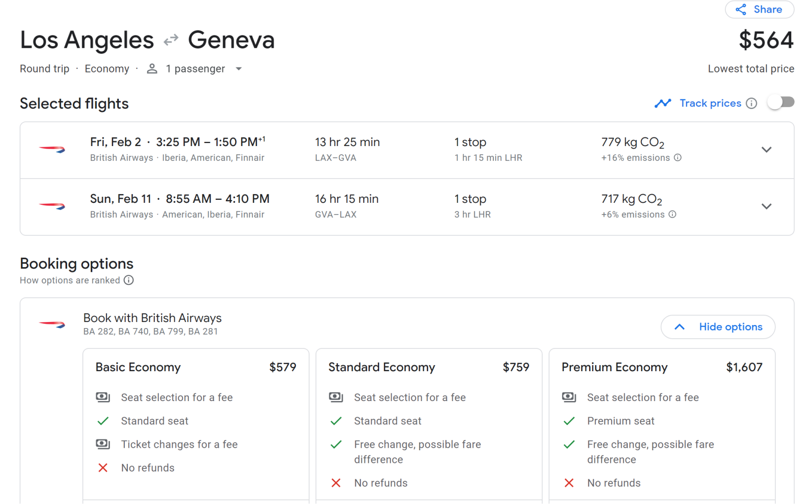Click the $1,607 Premium Economy price
Image resolution: width=812 pixels, height=504 pixels.
[744, 367]
